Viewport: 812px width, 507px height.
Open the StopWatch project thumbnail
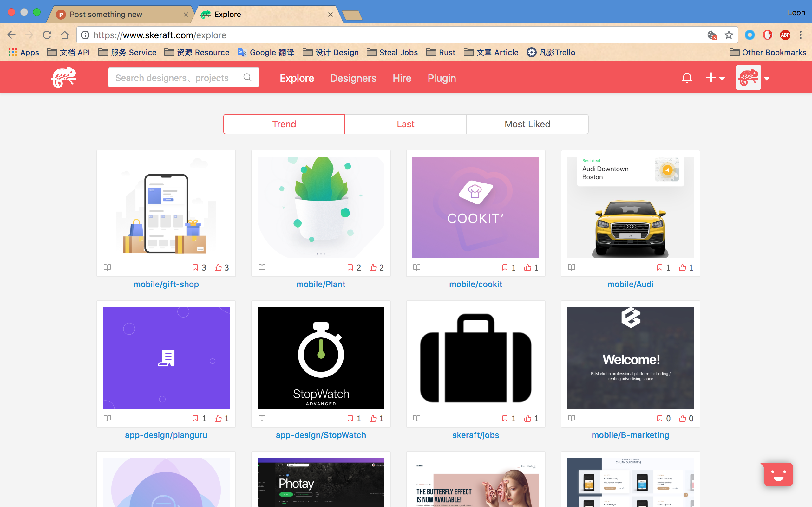point(321,358)
